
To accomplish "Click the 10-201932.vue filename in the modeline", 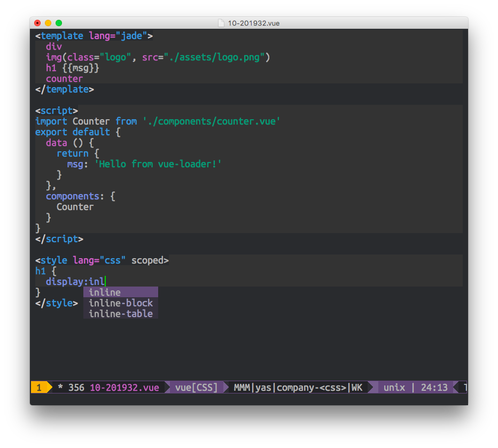I will click(124, 387).
